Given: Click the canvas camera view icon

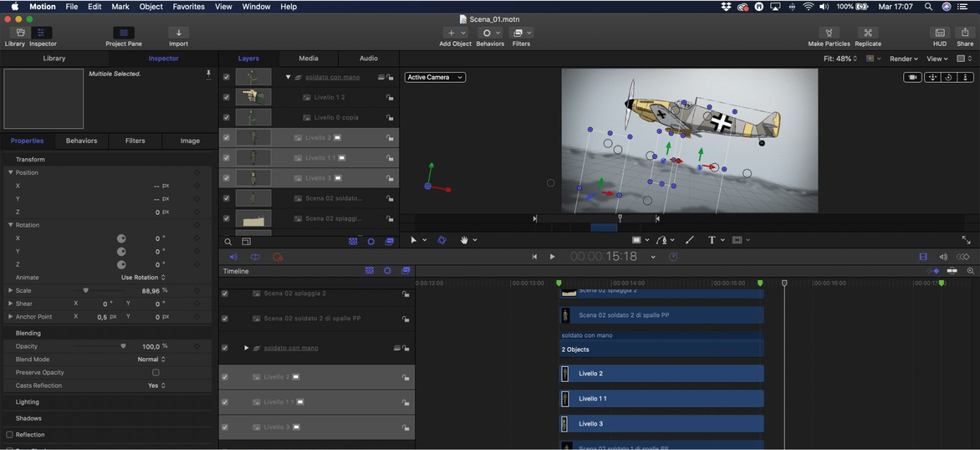Looking at the screenshot, I should [x=912, y=77].
